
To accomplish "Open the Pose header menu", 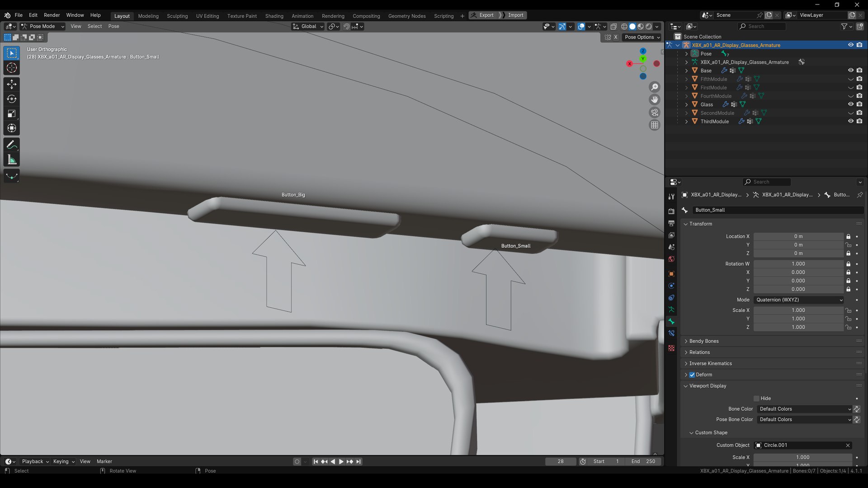I will (114, 27).
